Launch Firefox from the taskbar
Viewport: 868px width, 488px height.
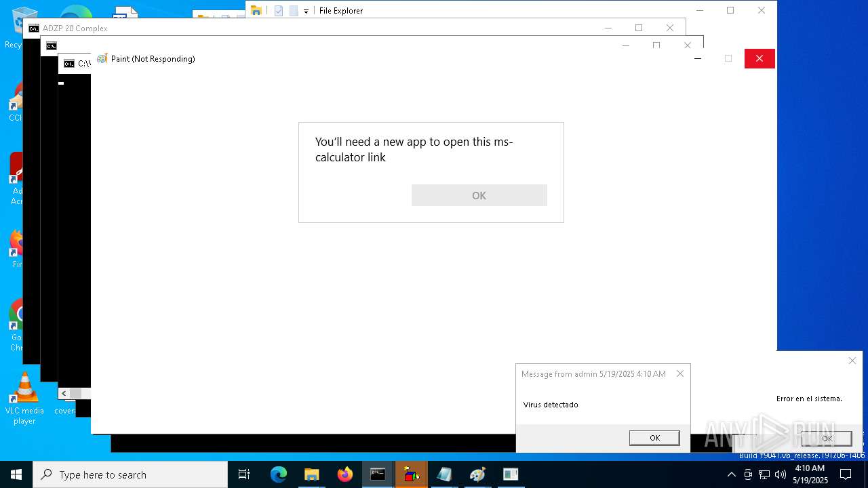click(345, 474)
